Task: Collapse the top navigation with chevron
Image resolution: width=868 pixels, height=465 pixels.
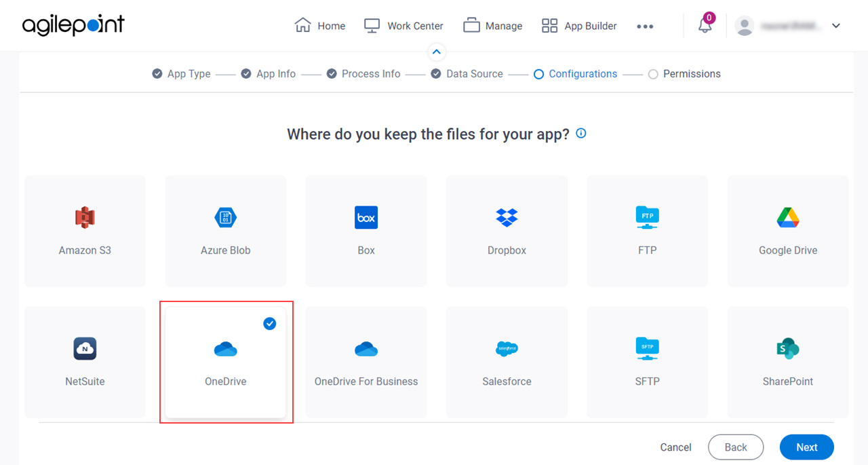Action: pos(437,52)
